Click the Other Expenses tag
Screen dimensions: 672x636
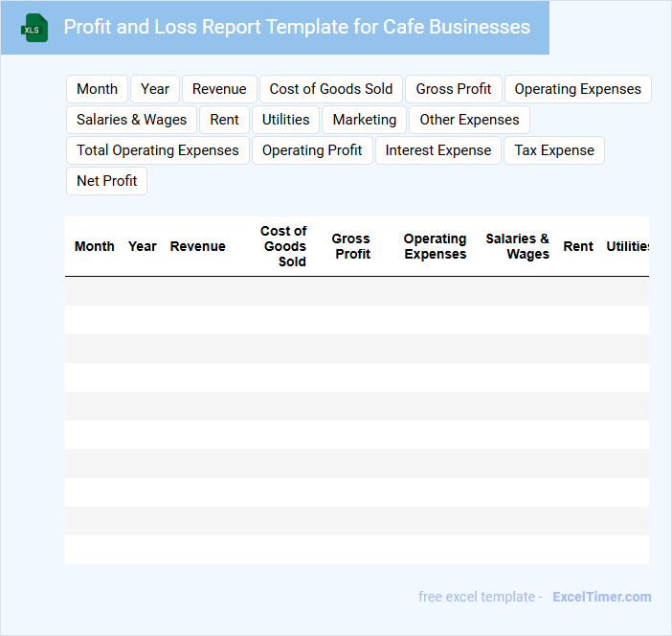[x=469, y=120]
